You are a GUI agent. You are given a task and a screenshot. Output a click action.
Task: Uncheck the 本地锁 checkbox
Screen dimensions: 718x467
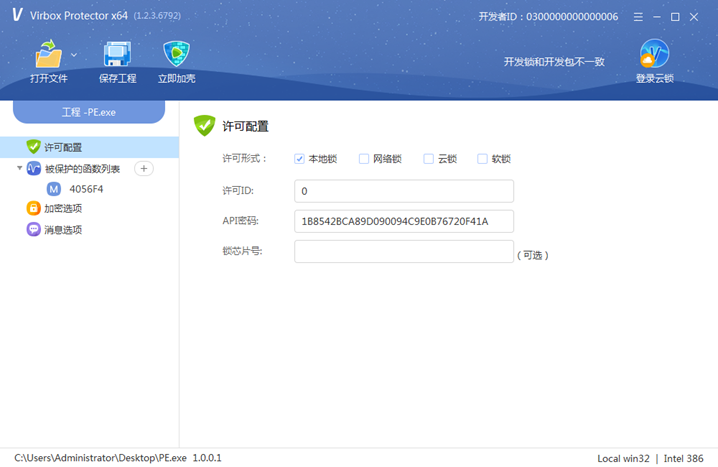pos(299,159)
